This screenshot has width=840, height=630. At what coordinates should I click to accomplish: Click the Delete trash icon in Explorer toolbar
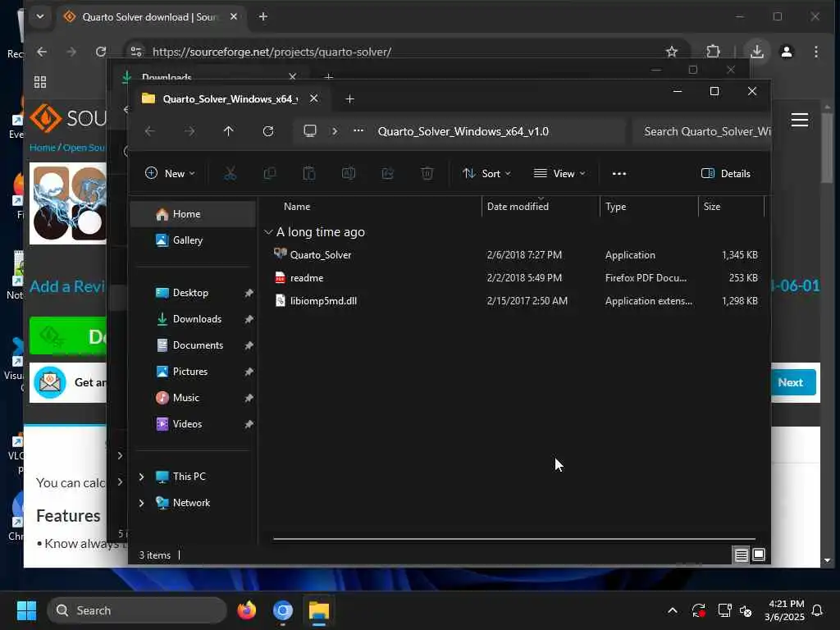pos(427,174)
